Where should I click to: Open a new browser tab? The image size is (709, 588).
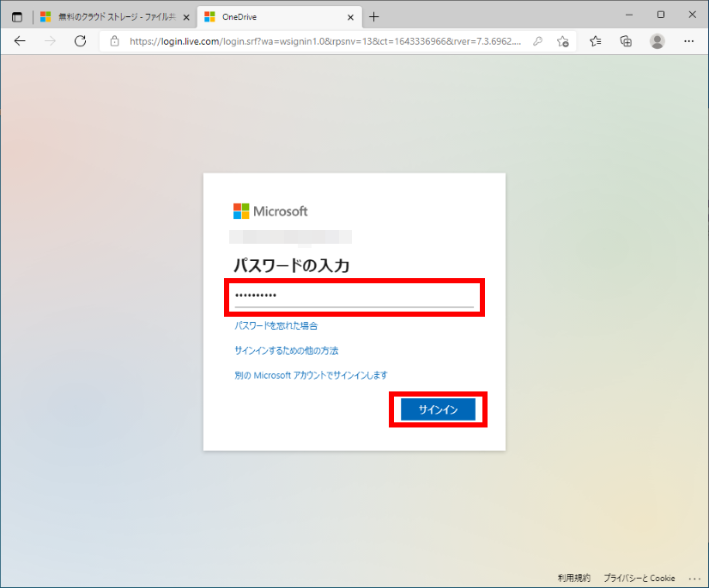tap(373, 17)
